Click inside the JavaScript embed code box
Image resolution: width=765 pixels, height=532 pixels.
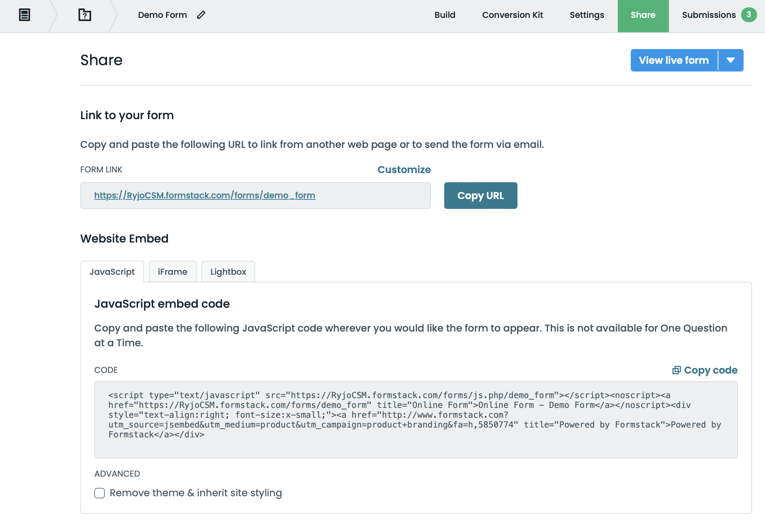tap(416, 420)
